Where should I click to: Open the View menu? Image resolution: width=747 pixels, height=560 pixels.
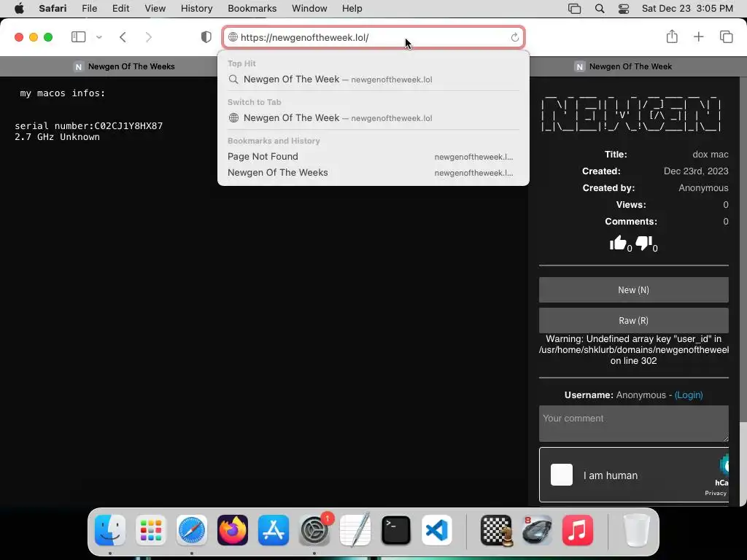[155, 9]
